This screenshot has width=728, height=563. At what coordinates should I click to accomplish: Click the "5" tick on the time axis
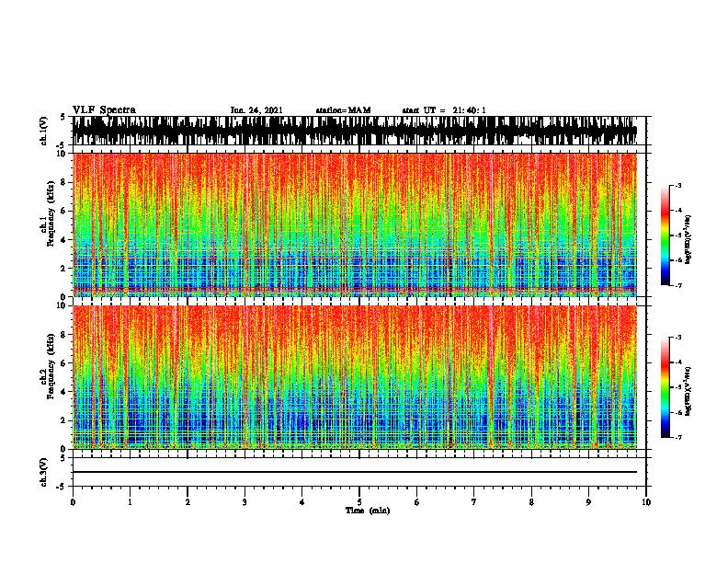click(x=359, y=502)
